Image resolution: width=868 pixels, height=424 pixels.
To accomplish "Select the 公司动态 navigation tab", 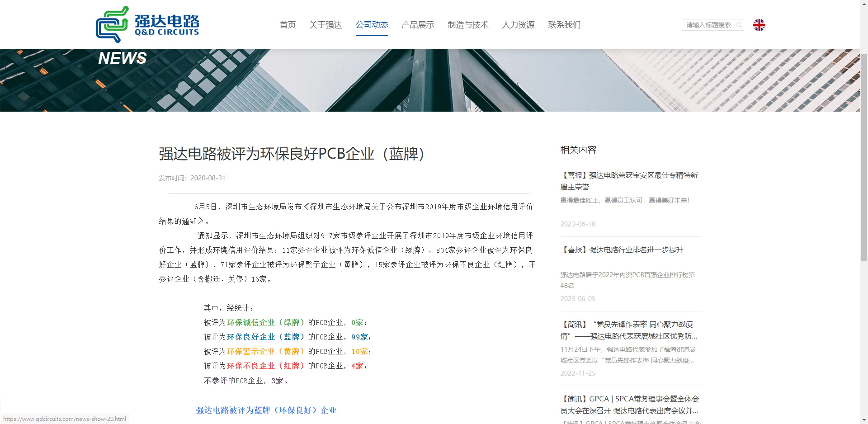I will [372, 25].
